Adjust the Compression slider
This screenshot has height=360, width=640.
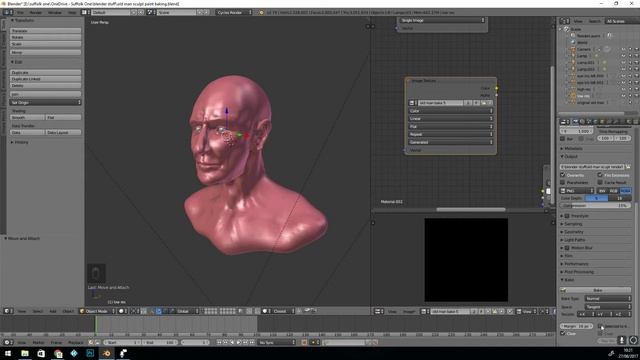pos(596,206)
